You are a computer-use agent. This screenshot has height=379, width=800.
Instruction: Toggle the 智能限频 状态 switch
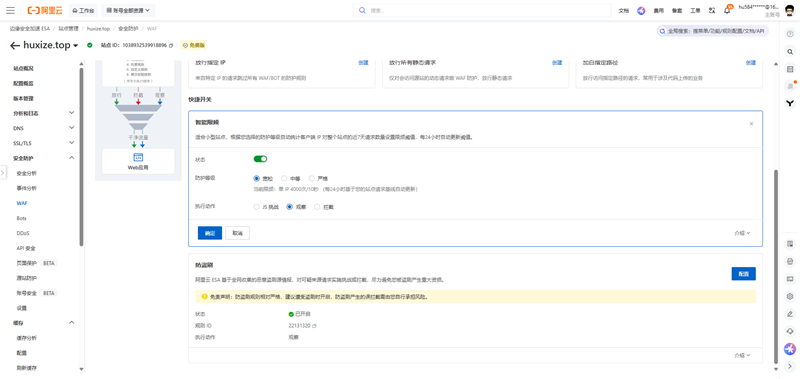click(x=260, y=159)
